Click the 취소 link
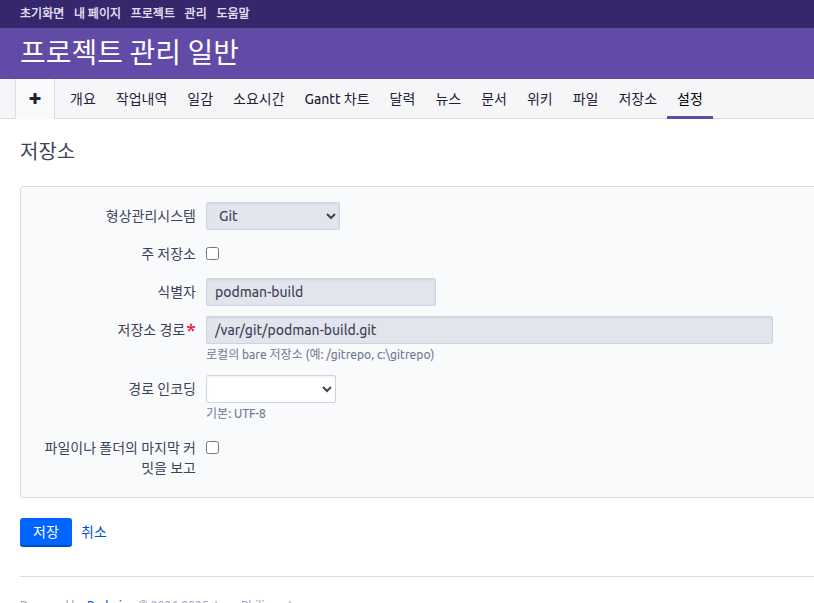Viewport: 814px width, 603px height. click(x=94, y=532)
